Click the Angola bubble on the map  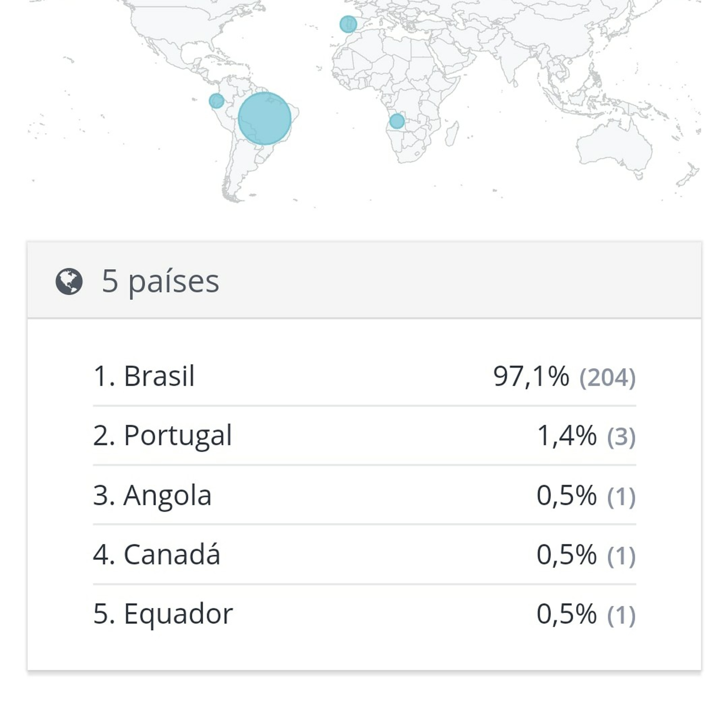[x=397, y=121]
